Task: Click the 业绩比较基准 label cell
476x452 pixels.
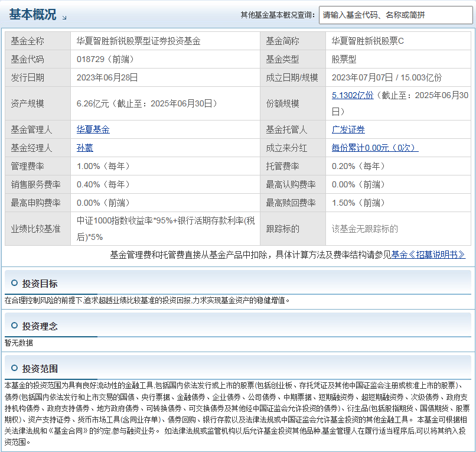Action: (x=38, y=229)
